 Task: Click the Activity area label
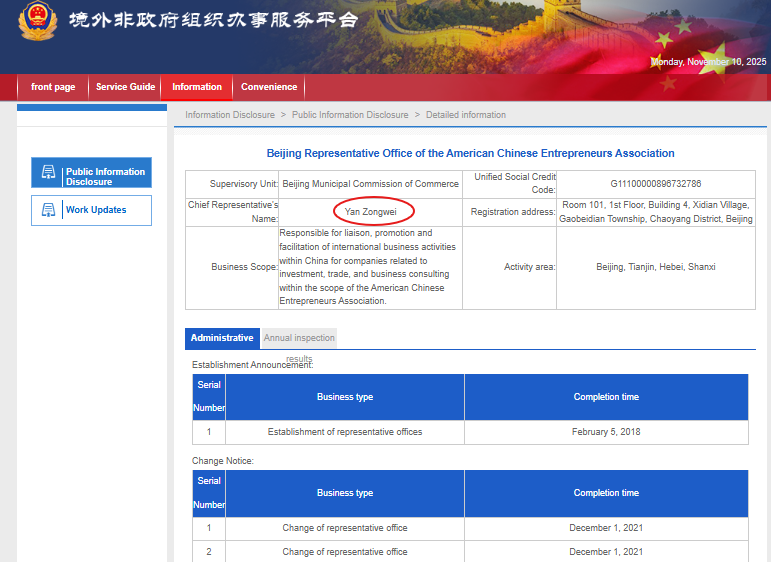[x=530, y=267]
